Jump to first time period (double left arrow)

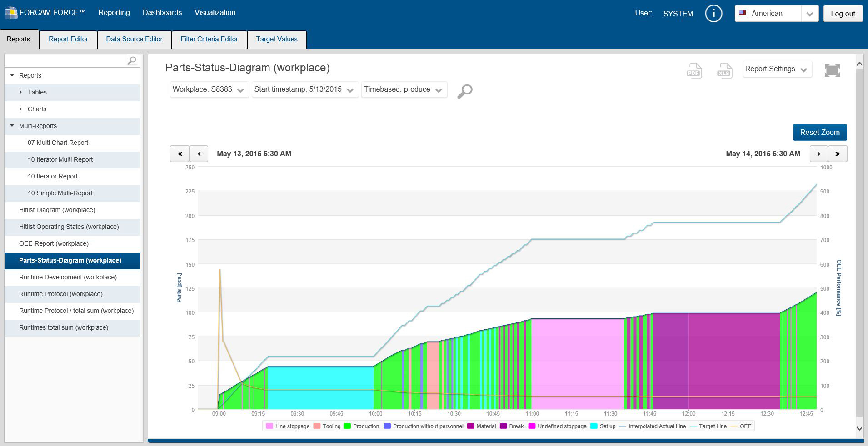pyautogui.click(x=180, y=154)
